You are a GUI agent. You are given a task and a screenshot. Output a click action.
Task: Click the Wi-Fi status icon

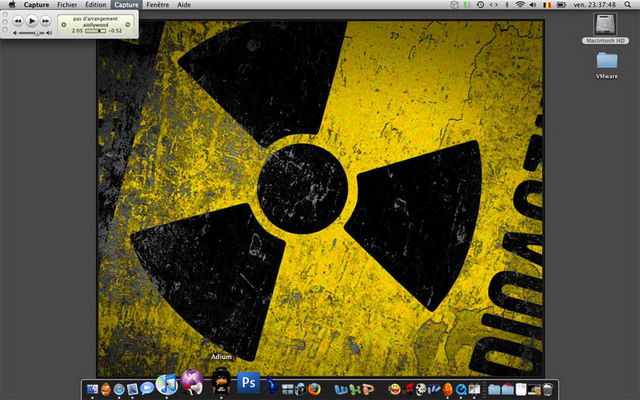click(x=520, y=5)
